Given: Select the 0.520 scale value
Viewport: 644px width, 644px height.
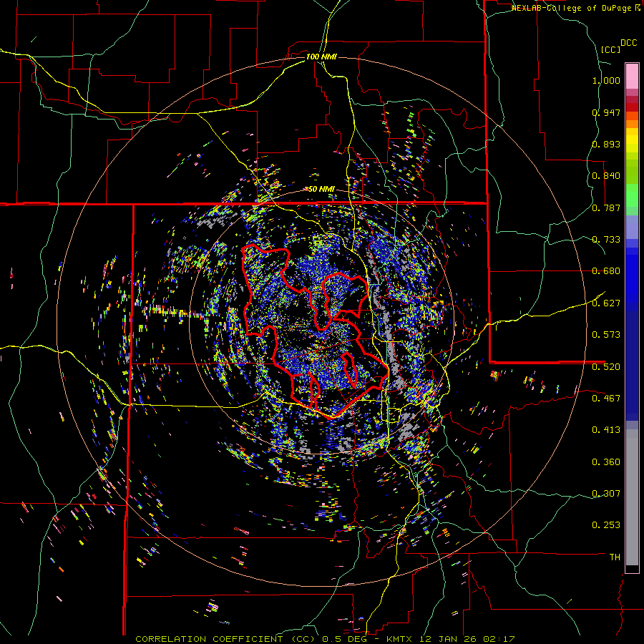Looking at the screenshot, I should click(x=606, y=367).
